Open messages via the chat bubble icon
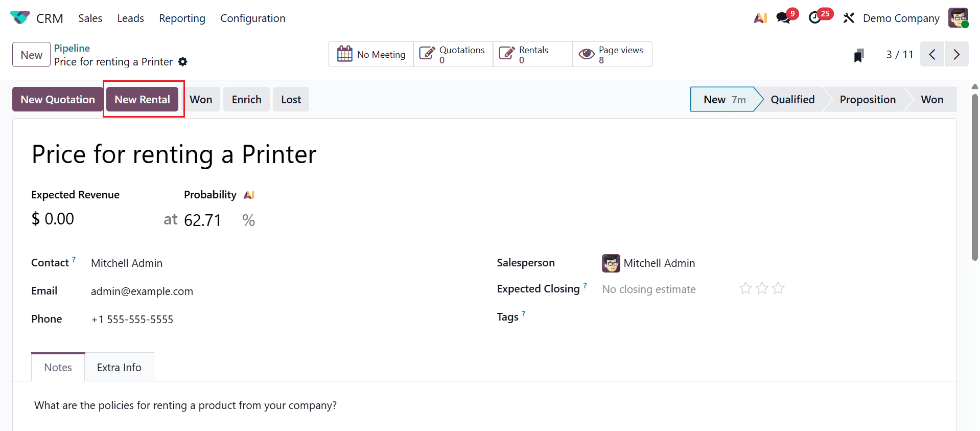 pos(783,17)
